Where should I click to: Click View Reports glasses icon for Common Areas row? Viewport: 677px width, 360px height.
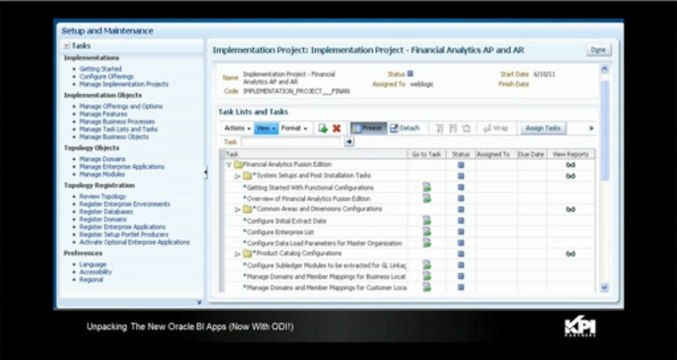[570, 209]
